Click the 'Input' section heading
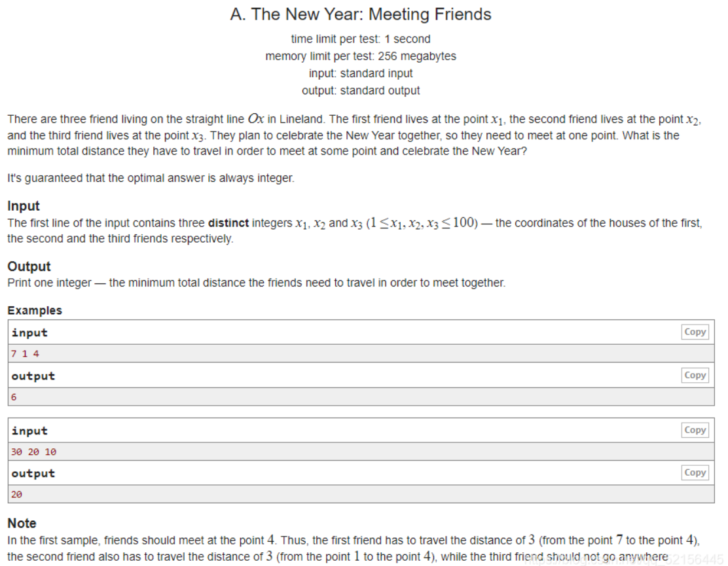Viewport: 728px width, 566px height. (x=24, y=206)
